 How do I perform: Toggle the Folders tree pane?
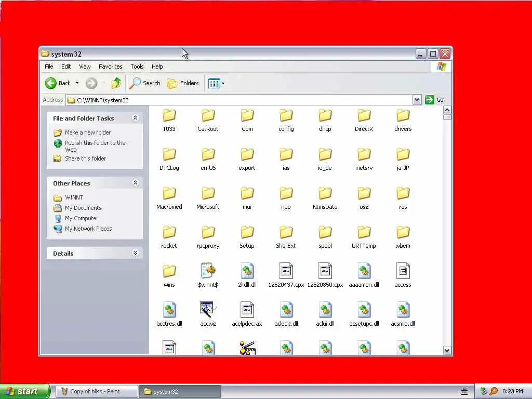[182, 83]
